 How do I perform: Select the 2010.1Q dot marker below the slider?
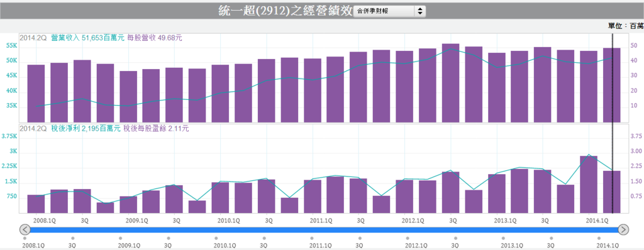216,238
